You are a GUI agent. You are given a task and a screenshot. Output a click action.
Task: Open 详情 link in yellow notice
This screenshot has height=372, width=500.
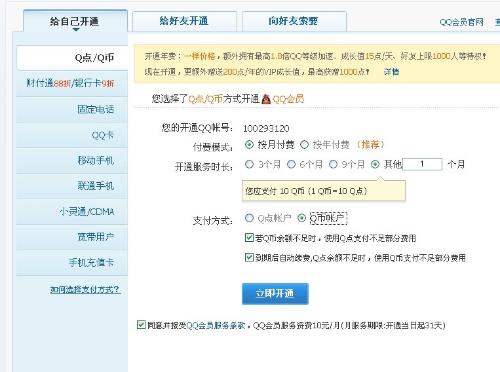click(391, 72)
